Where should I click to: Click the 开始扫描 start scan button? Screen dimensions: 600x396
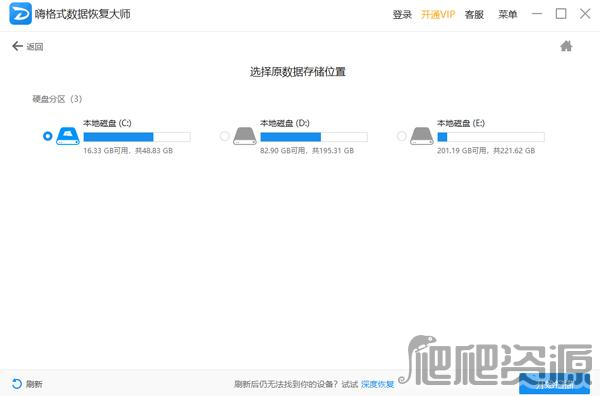click(554, 384)
